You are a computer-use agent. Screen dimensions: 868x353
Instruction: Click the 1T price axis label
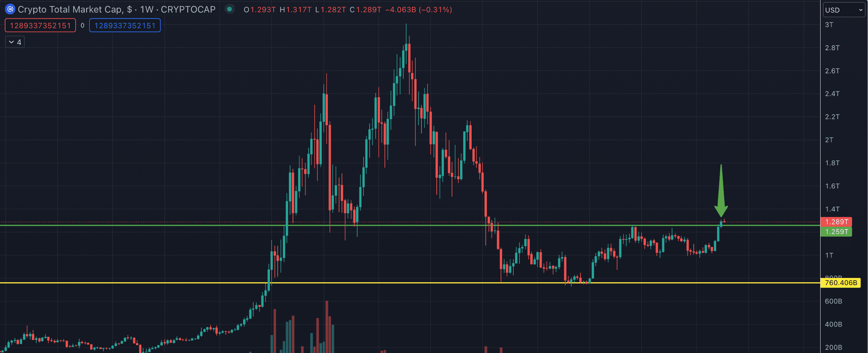(829, 255)
